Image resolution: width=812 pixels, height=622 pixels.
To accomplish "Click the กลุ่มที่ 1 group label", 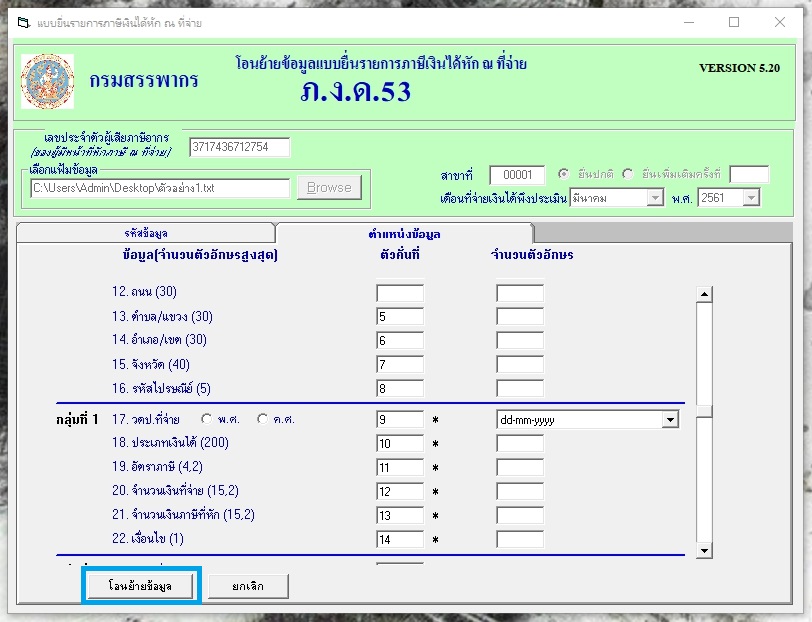I will tap(77, 419).
